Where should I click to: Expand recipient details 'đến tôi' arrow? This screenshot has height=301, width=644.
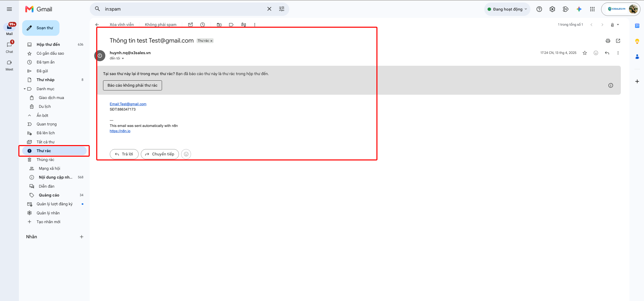[123, 58]
